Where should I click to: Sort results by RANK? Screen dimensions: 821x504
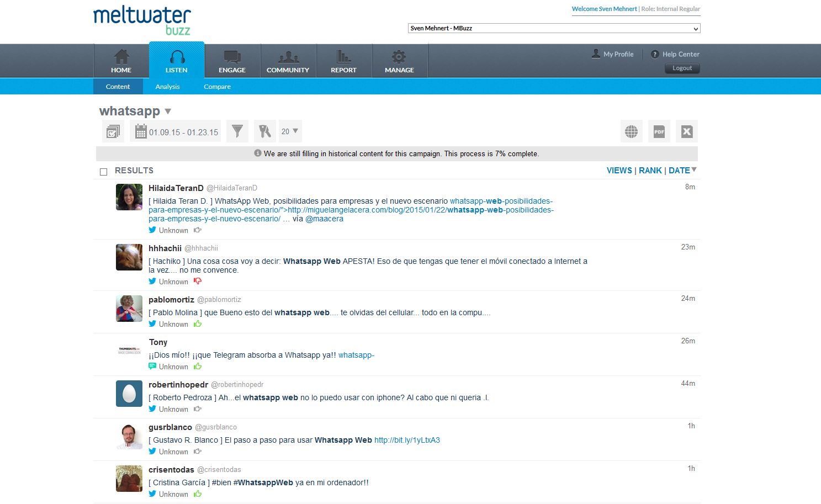click(x=650, y=171)
